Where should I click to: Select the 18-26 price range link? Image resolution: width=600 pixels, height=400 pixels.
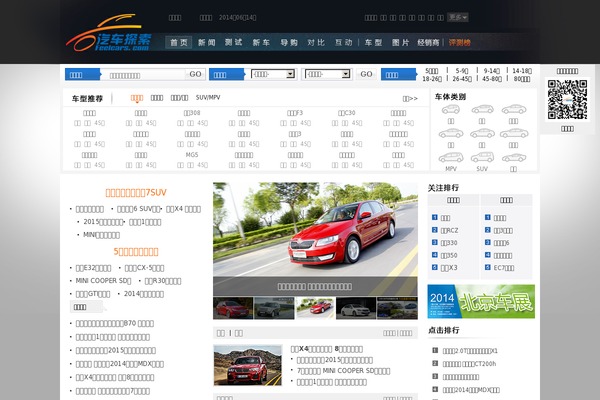point(432,79)
